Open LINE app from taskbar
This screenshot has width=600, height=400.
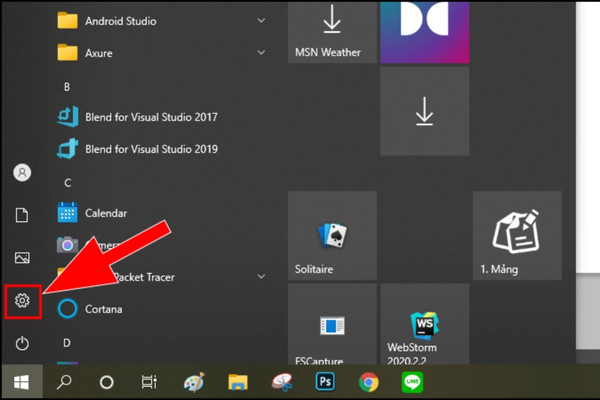pos(412,382)
